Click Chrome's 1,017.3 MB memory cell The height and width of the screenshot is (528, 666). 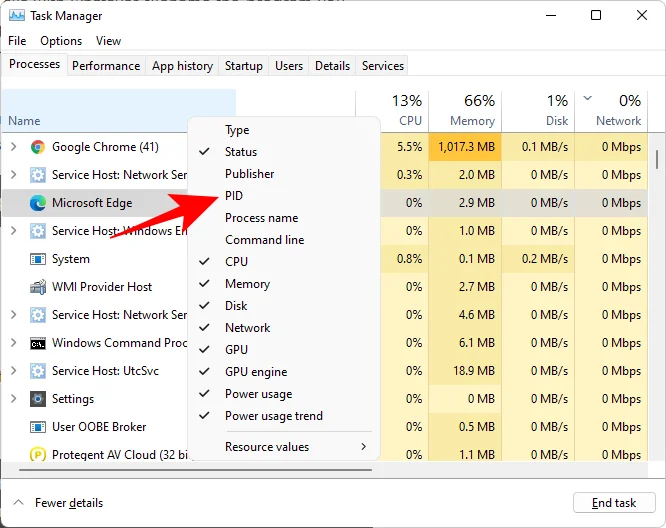click(465, 147)
